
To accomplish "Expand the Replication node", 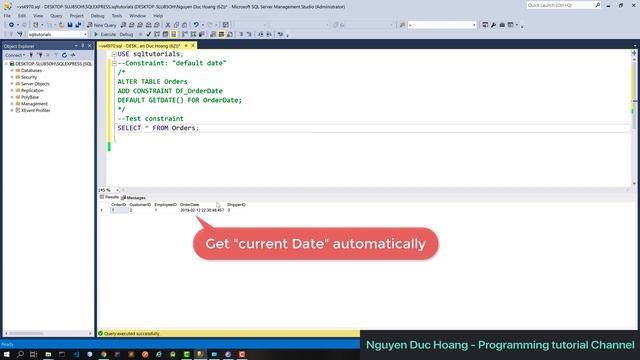I will (x=12, y=91).
